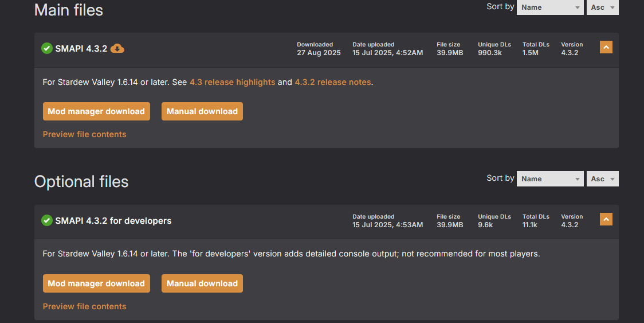
Task: Open the 4.3 release highlights link
Action: (233, 82)
